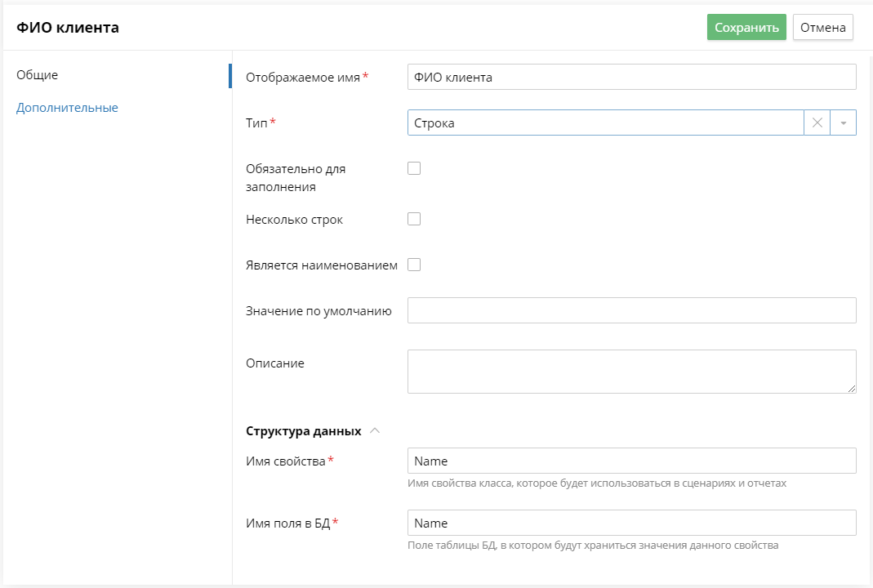Check the Является наименованием box

(414, 265)
